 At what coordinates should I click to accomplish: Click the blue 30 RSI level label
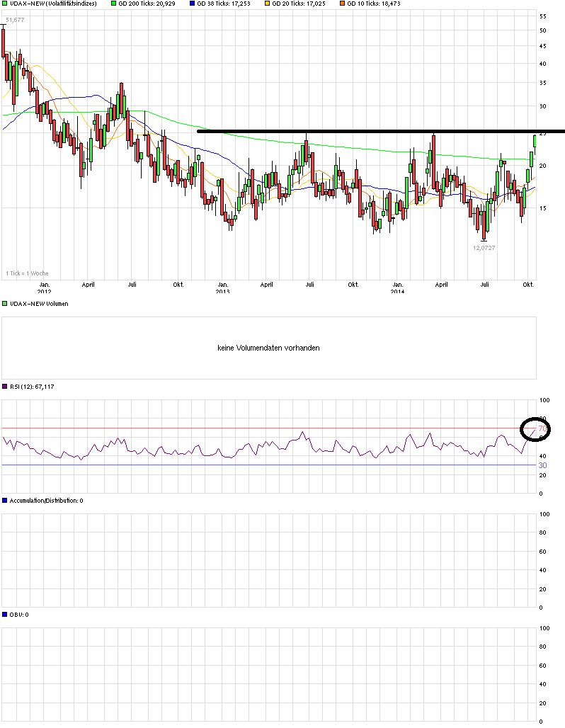click(542, 465)
